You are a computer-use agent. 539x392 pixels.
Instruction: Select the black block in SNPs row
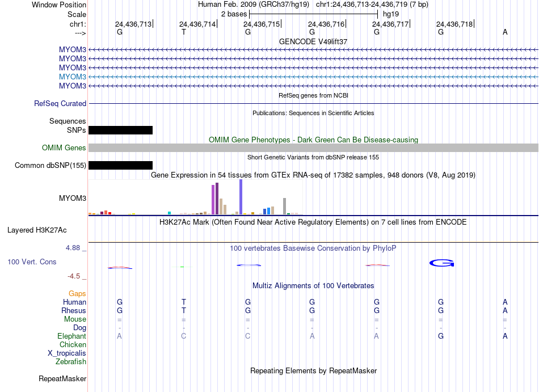coord(121,130)
